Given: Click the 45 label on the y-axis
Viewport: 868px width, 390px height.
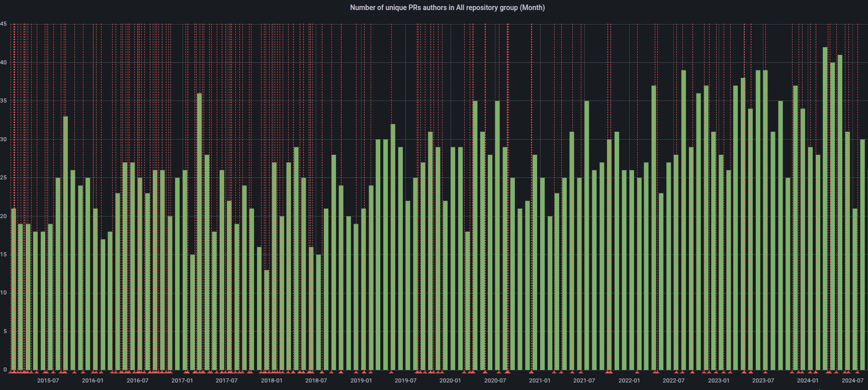Looking at the screenshot, I should point(4,24).
